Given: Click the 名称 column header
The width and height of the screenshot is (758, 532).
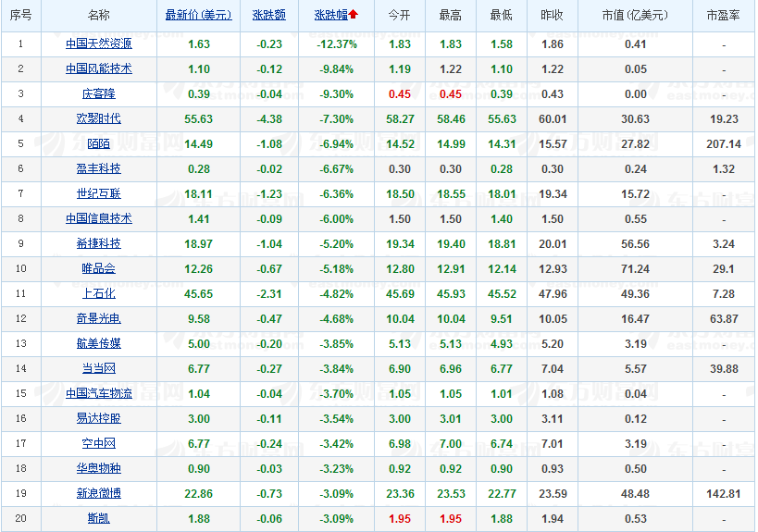Looking at the screenshot, I should (x=99, y=16).
